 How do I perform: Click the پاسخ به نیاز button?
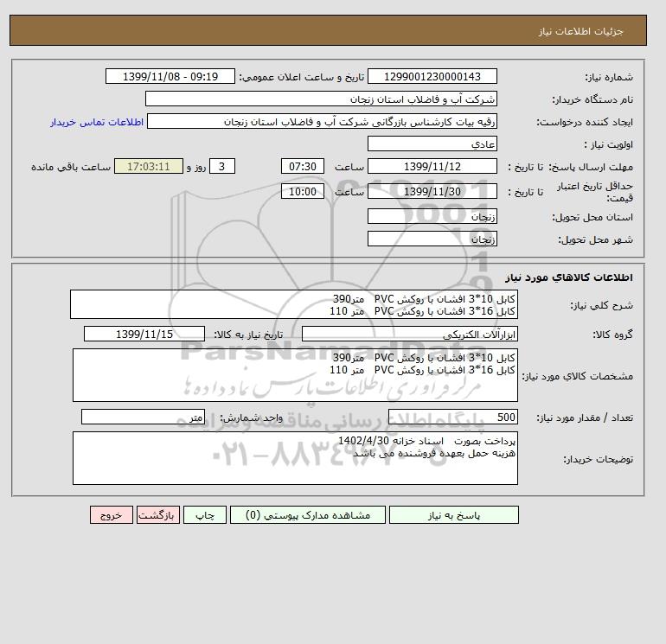coord(453,515)
